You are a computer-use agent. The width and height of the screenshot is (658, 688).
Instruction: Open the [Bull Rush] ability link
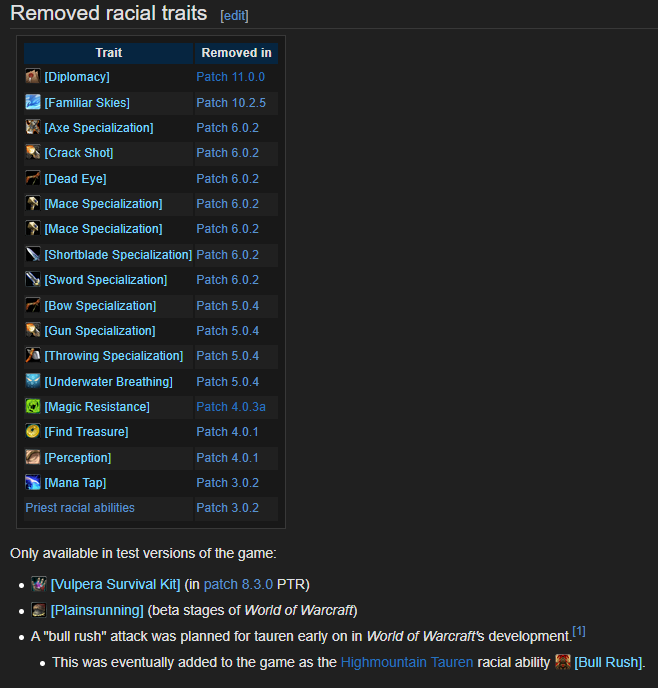608,662
